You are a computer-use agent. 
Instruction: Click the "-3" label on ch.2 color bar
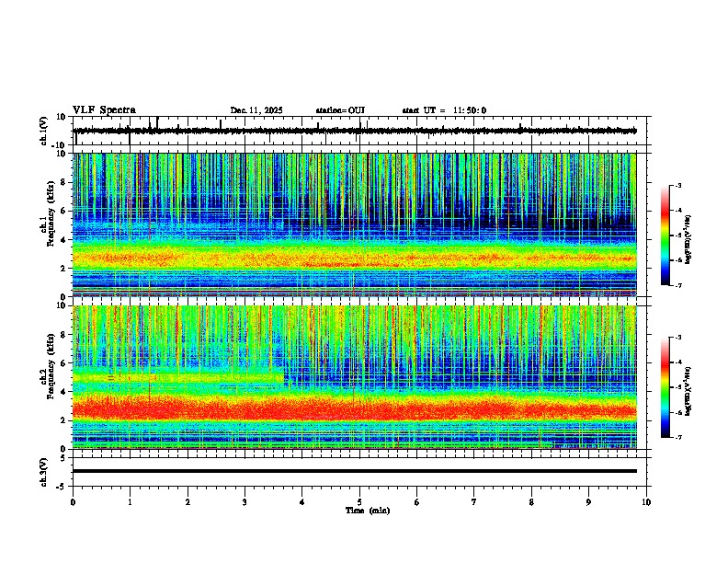(x=677, y=338)
